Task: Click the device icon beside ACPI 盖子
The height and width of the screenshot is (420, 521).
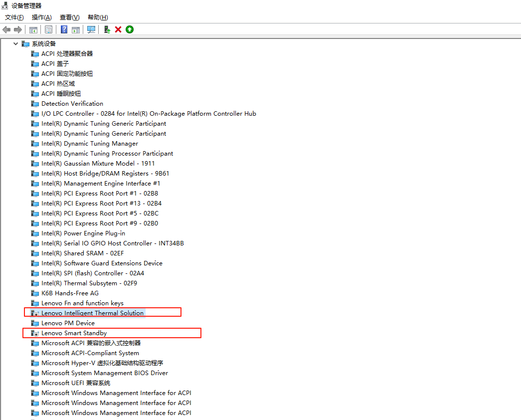Action: click(x=34, y=64)
